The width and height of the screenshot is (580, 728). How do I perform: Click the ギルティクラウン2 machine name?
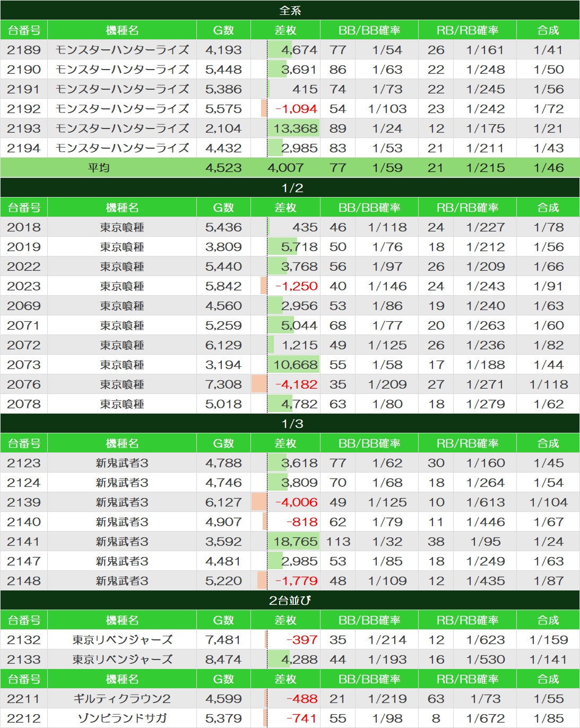[122, 699]
